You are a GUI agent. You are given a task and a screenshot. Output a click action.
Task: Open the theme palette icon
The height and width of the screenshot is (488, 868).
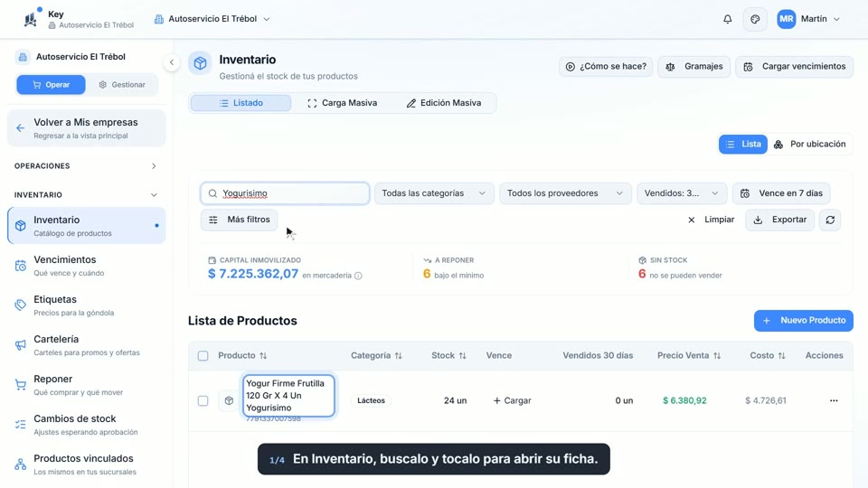pyautogui.click(x=755, y=19)
